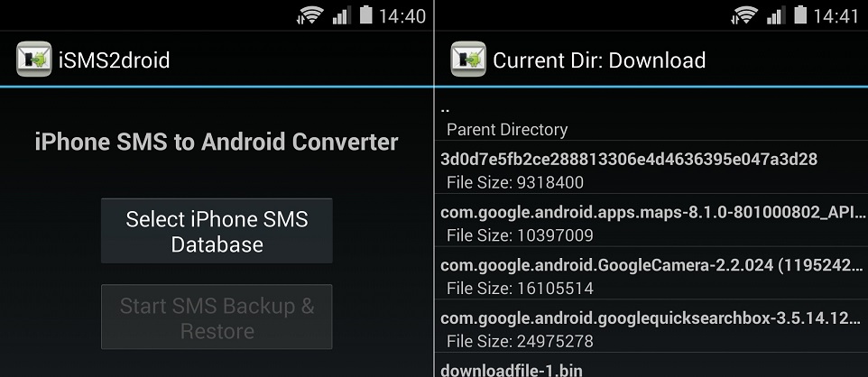
Task: Tap the iSMS2droid app icon in the left header
Action: 33,60
